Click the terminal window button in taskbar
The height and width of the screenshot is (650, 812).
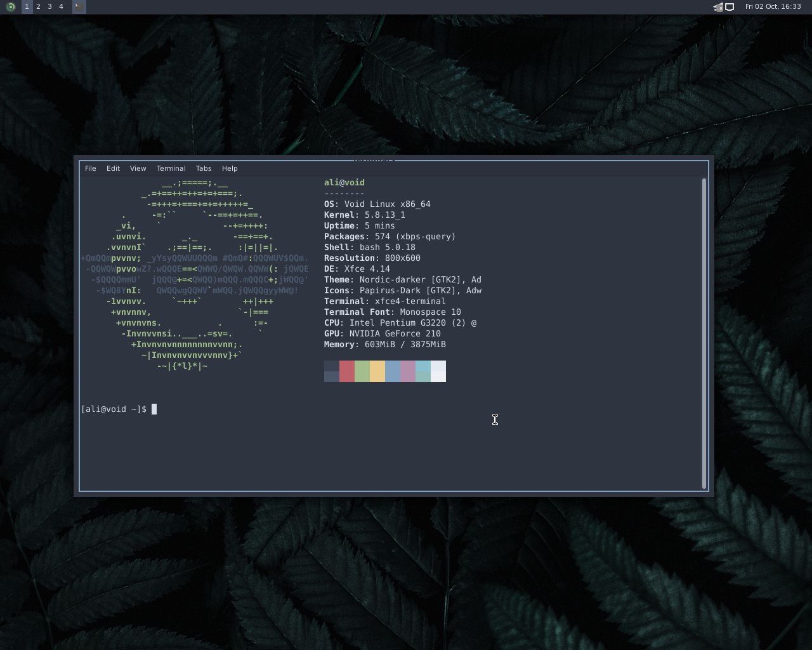pos(79,7)
